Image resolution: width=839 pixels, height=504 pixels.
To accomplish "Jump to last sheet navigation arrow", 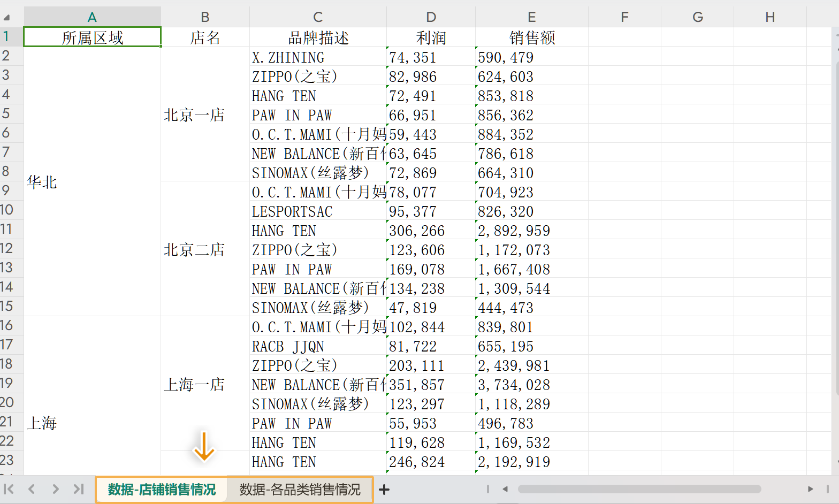I will 79,489.
